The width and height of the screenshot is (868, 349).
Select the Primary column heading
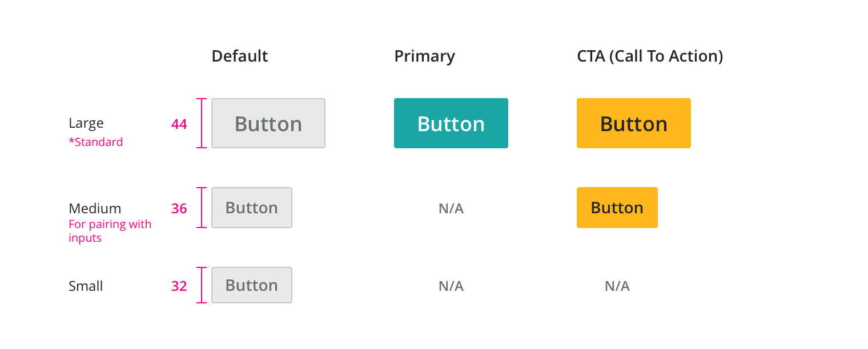tap(424, 56)
